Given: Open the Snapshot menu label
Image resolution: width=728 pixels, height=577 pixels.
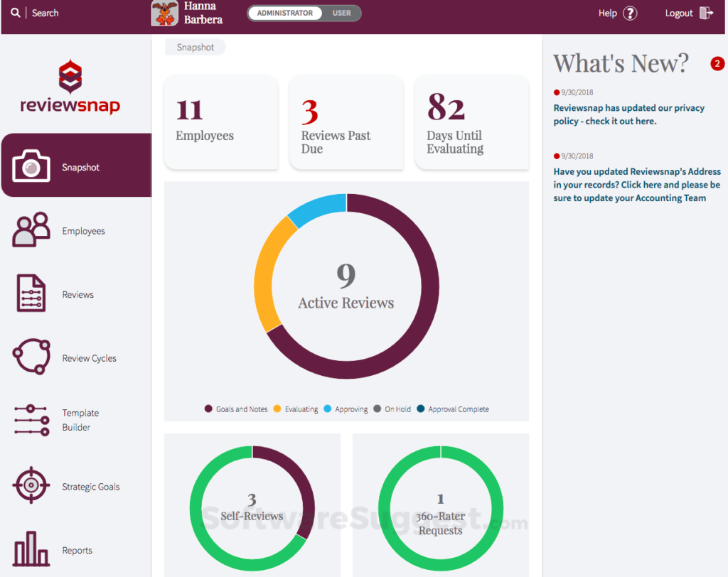Looking at the screenshot, I should [81, 167].
